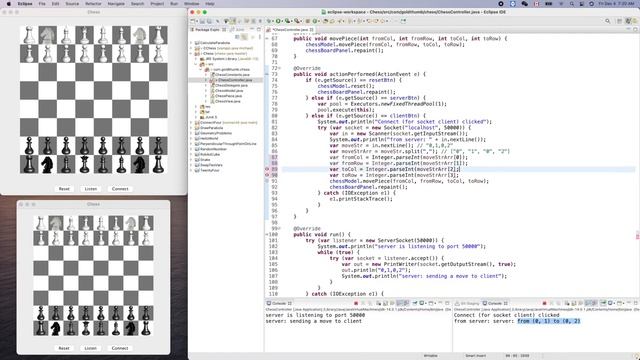Open Eclipse toolbar search magnifier icon
Viewport: 640px width, 360px height.
click(x=608, y=21)
